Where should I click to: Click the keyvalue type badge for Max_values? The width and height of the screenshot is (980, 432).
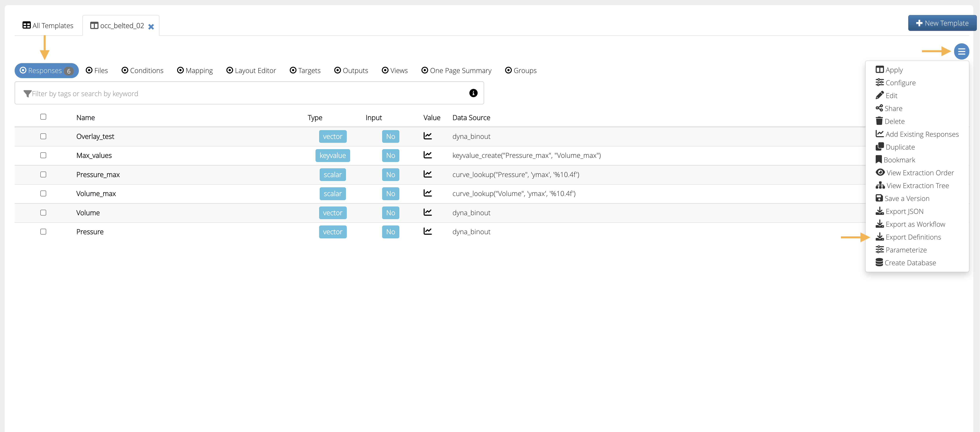point(333,155)
